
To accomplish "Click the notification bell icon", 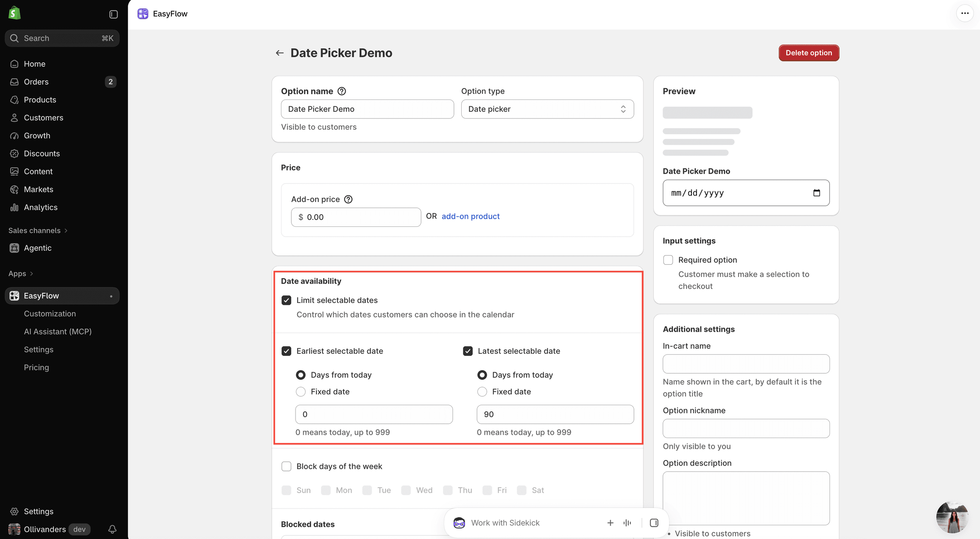I will (112, 529).
